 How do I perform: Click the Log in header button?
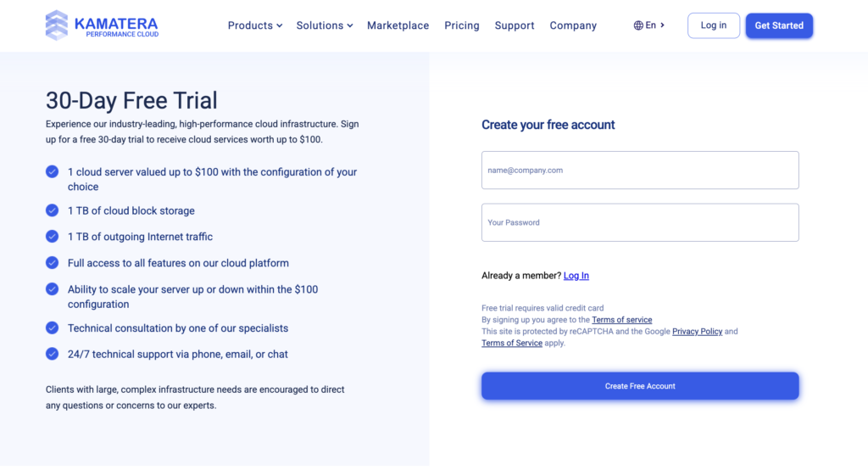713,25
